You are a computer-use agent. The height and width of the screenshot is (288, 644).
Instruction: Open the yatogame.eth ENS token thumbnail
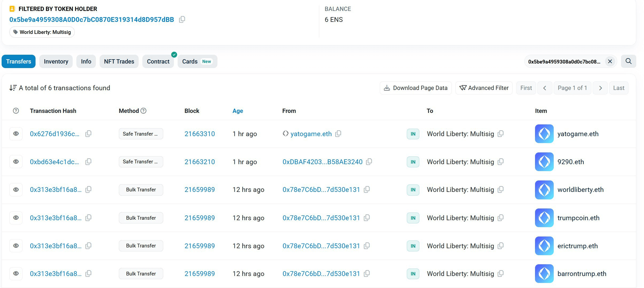tap(544, 134)
